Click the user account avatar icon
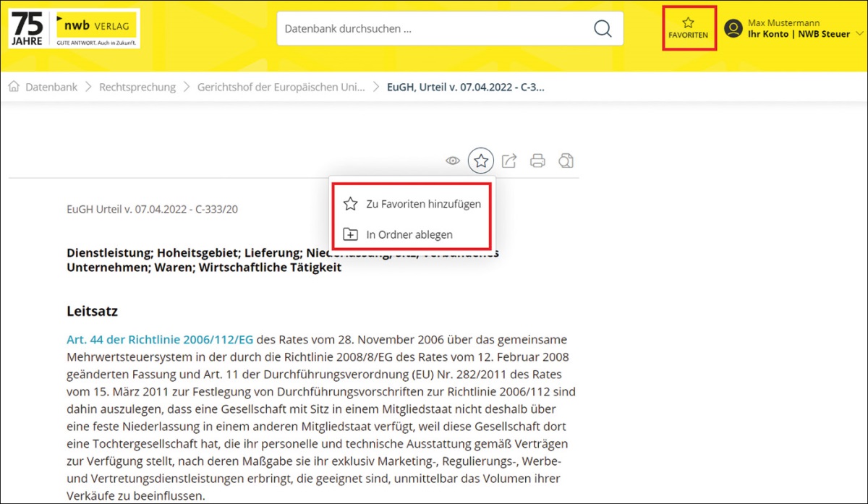Image resolution: width=868 pixels, height=504 pixels. pyautogui.click(x=733, y=29)
